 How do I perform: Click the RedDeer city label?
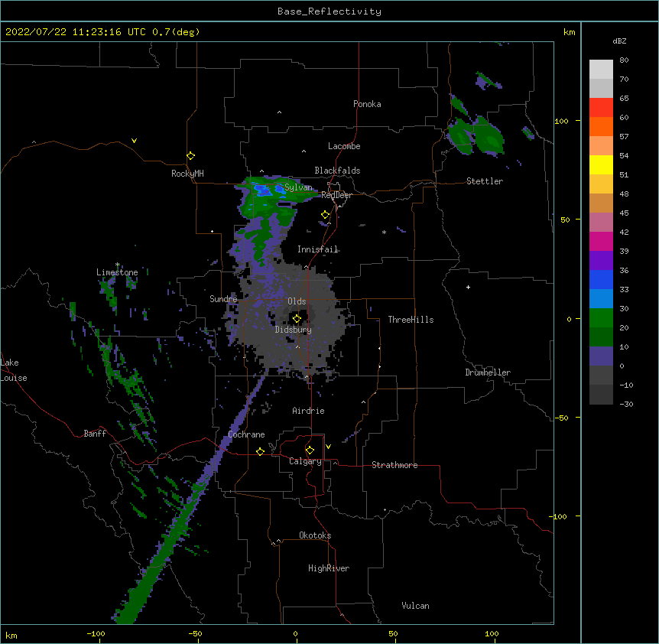(x=336, y=195)
